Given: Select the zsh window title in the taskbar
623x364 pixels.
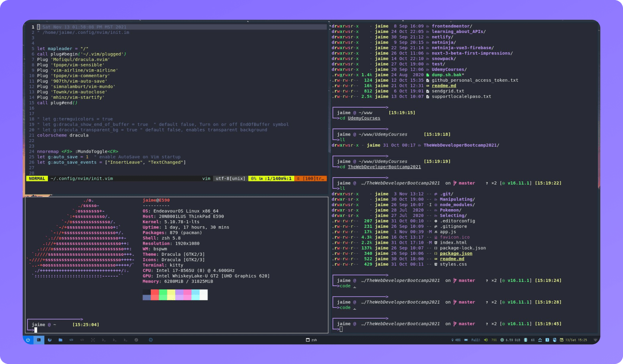Looking at the screenshot, I should tap(312, 340).
